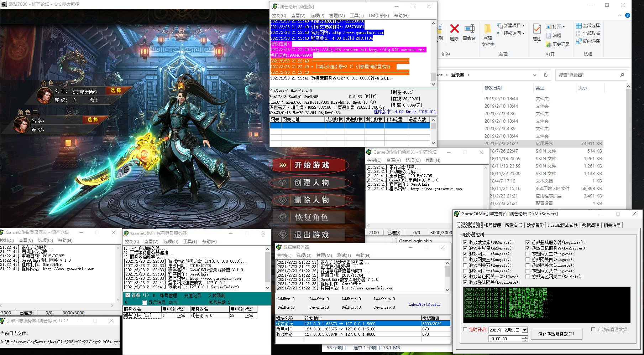This screenshot has height=355, width=644.
Task: Click Deselect All icon in Explorer ribbon
Action: (x=579, y=33)
